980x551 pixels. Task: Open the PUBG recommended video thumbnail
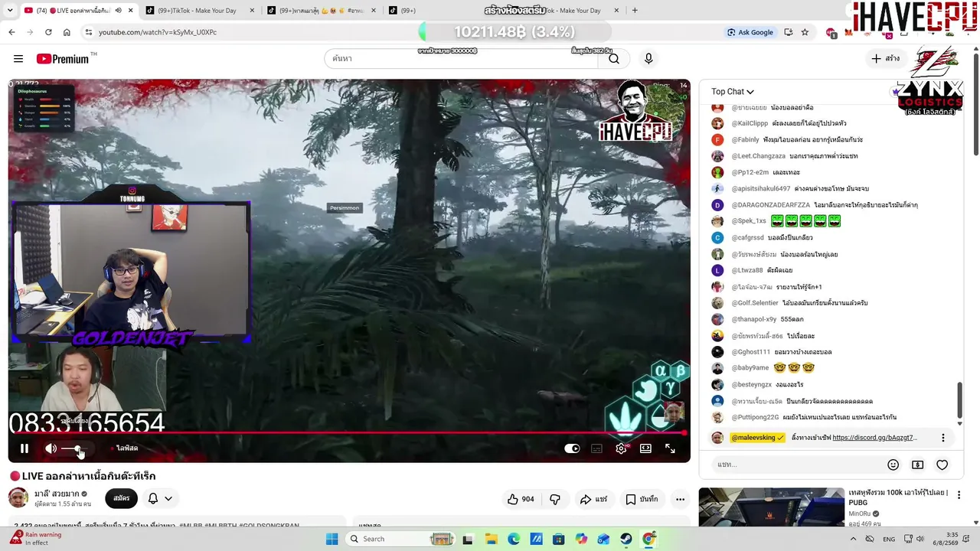click(771, 507)
